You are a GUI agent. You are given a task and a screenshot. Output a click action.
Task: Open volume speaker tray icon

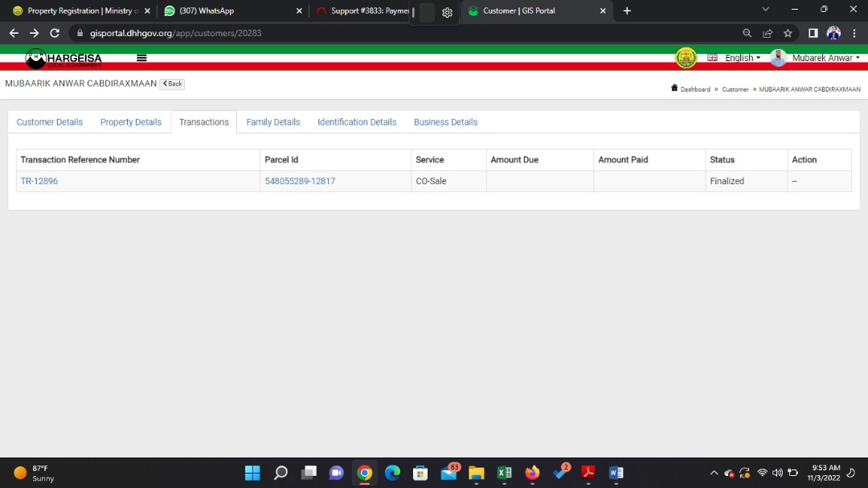point(777,473)
